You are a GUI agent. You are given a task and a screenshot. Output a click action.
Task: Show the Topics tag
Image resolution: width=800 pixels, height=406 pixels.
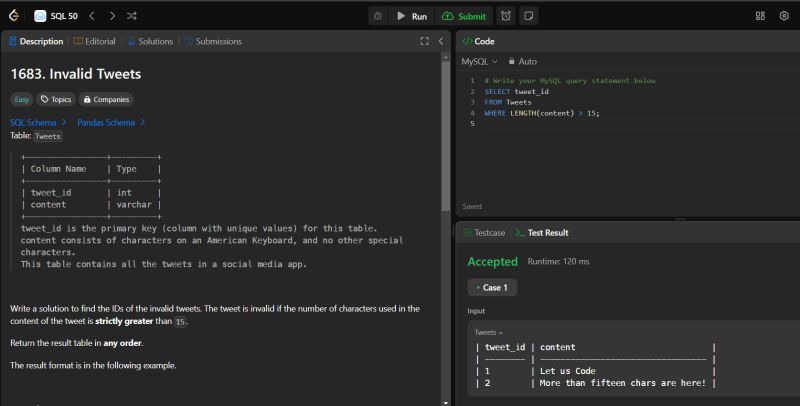point(56,99)
